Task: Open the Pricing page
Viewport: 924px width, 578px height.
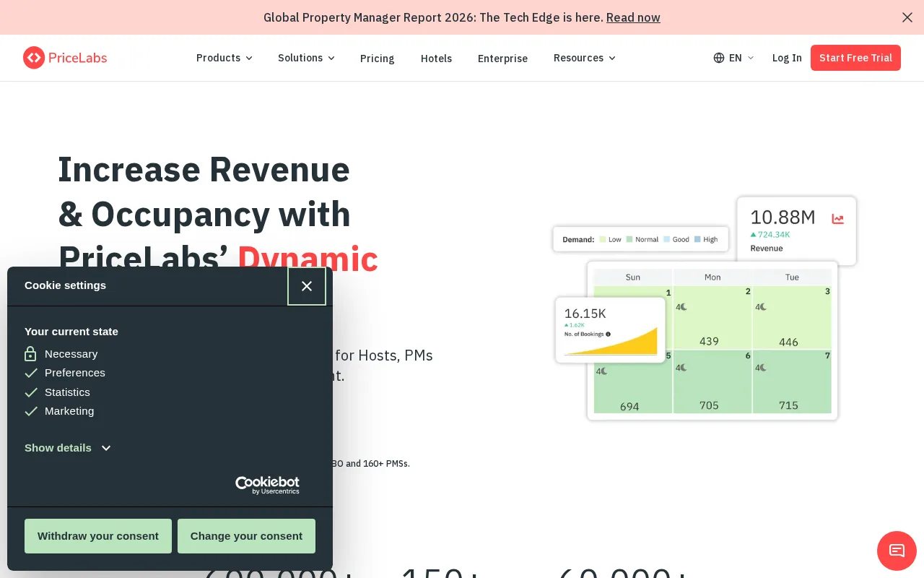Action: 377,59
